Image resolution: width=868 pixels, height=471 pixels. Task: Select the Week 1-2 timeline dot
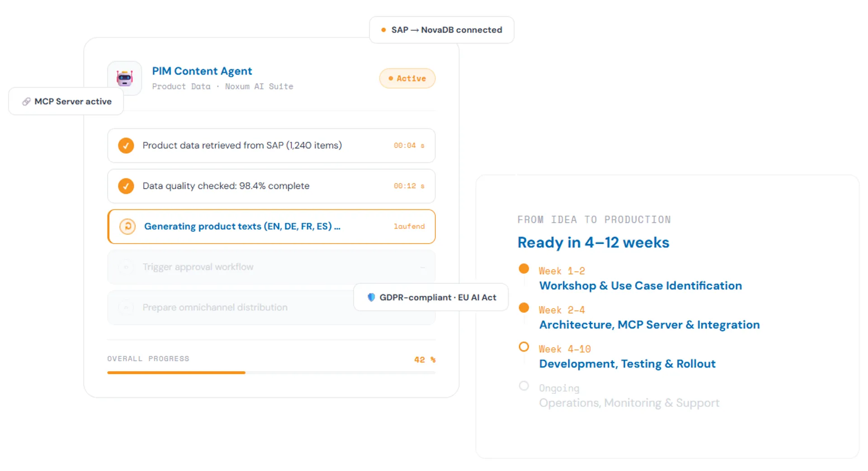pos(524,268)
